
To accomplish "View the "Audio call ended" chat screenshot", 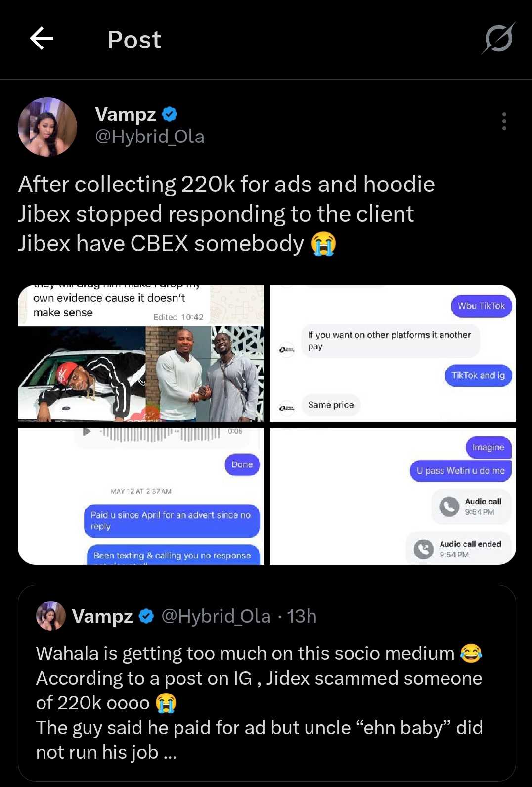I will pyautogui.click(x=393, y=496).
